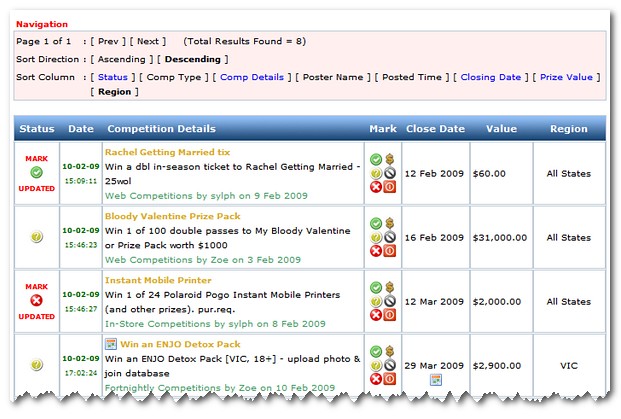Click green check mark icon for Rachel Getting Married
The width and height of the screenshot is (621, 419).
click(376, 160)
